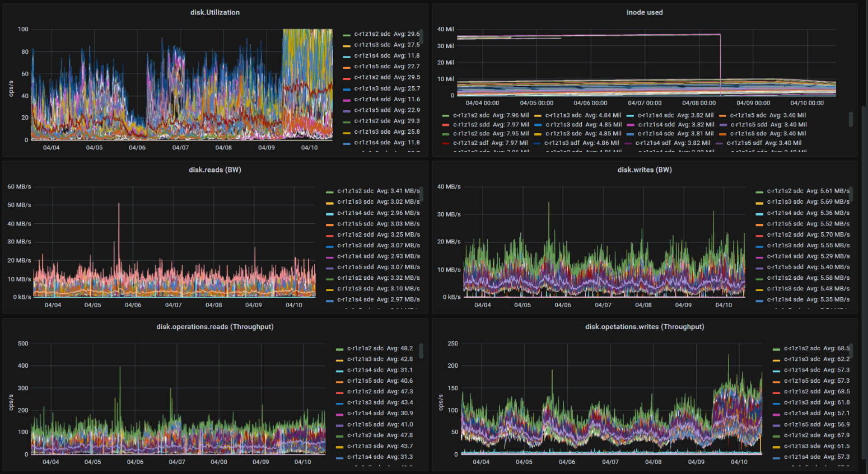Click the disk.Utilization legend scrollbar

coord(422,37)
